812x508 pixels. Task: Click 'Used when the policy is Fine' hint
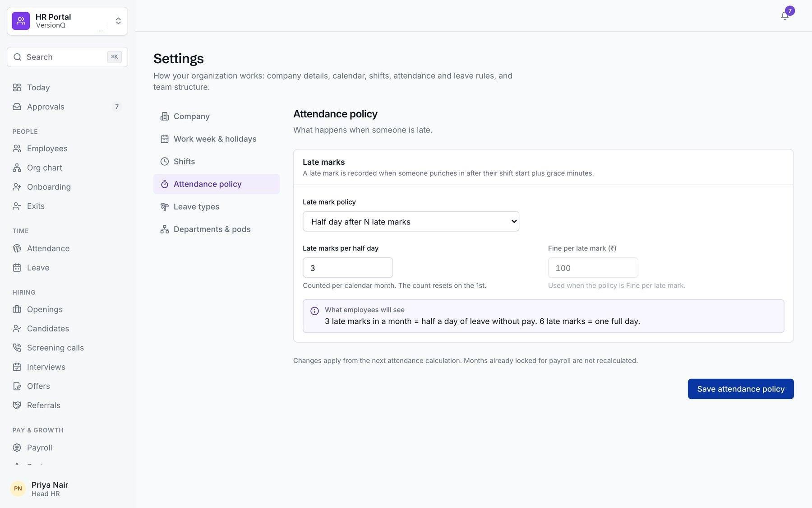(x=617, y=285)
